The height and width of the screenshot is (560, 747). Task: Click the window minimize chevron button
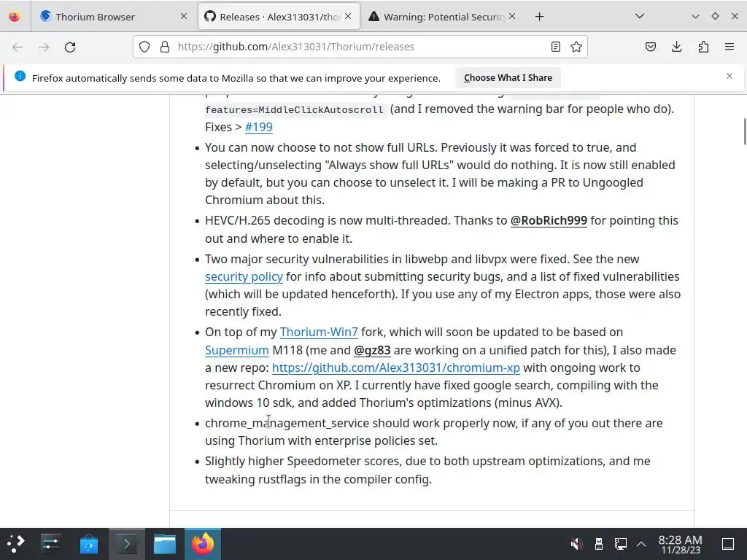695,16
